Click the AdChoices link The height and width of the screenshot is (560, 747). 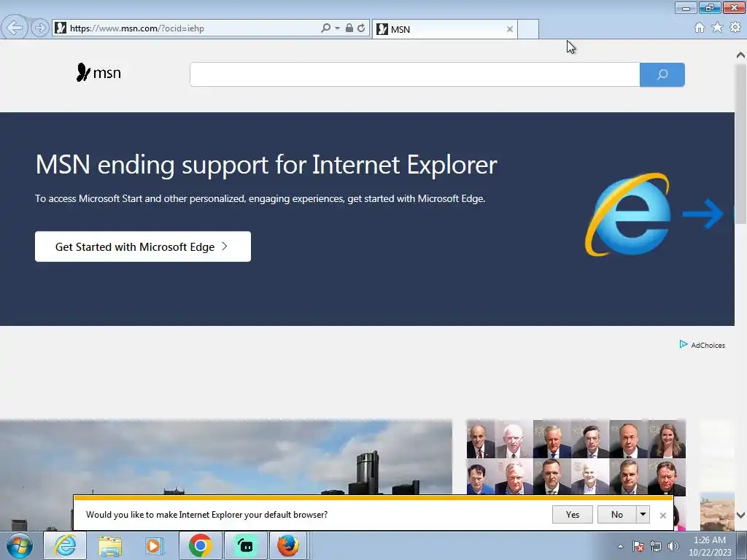pos(703,345)
